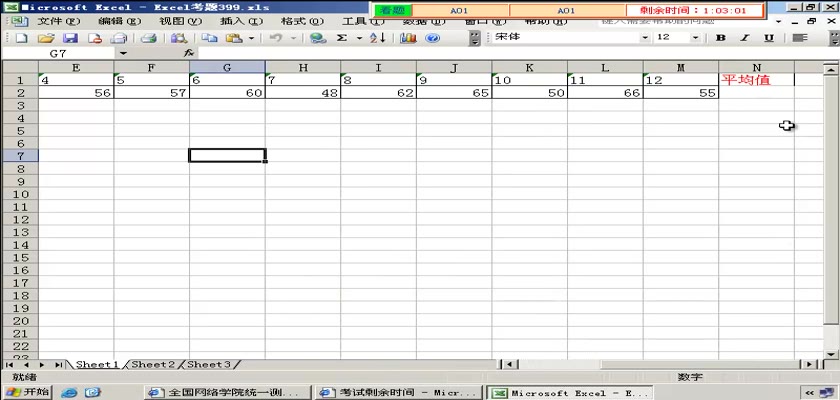
Task: Insert a hyperlink with globe icon
Action: [x=318, y=38]
